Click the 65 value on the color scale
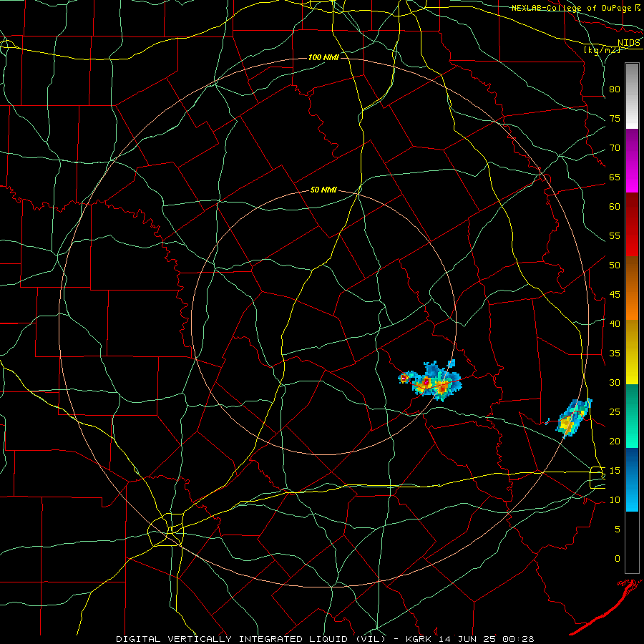Screen dimensions: 644x644 coord(615,177)
